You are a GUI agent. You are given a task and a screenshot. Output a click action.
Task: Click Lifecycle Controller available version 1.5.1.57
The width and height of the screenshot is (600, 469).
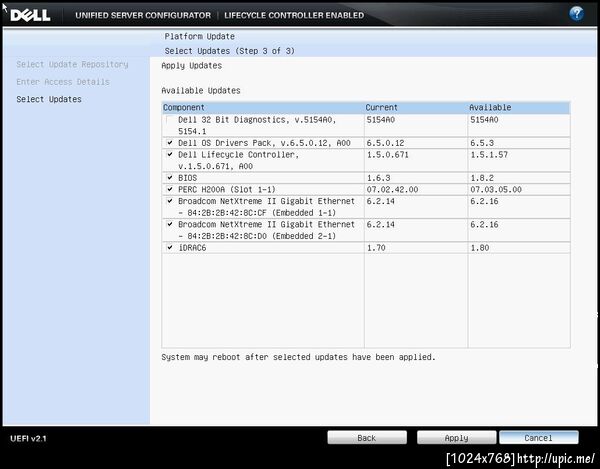(489, 155)
